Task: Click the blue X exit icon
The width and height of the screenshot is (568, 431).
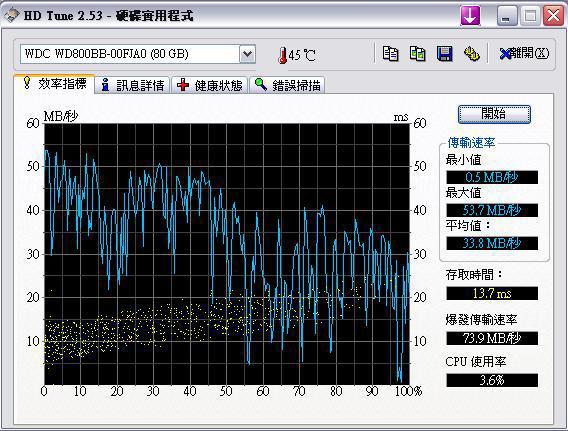Action: [505, 54]
